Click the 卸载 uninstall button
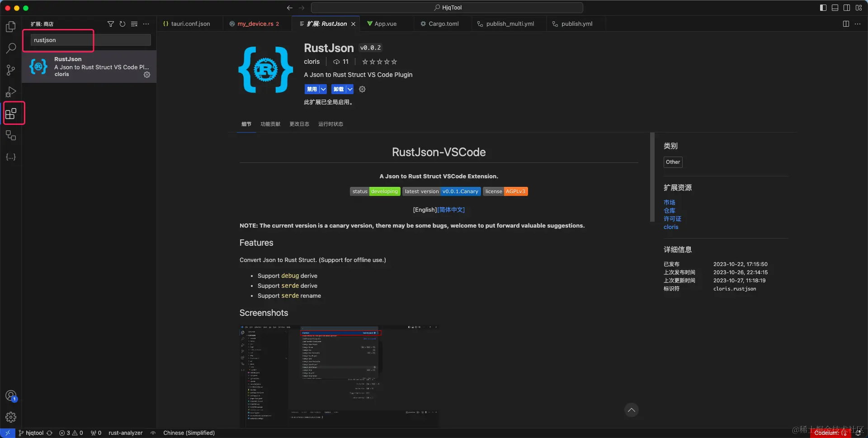Image resolution: width=868 pixels, height=438 pixels. click(x=339, y=89)
